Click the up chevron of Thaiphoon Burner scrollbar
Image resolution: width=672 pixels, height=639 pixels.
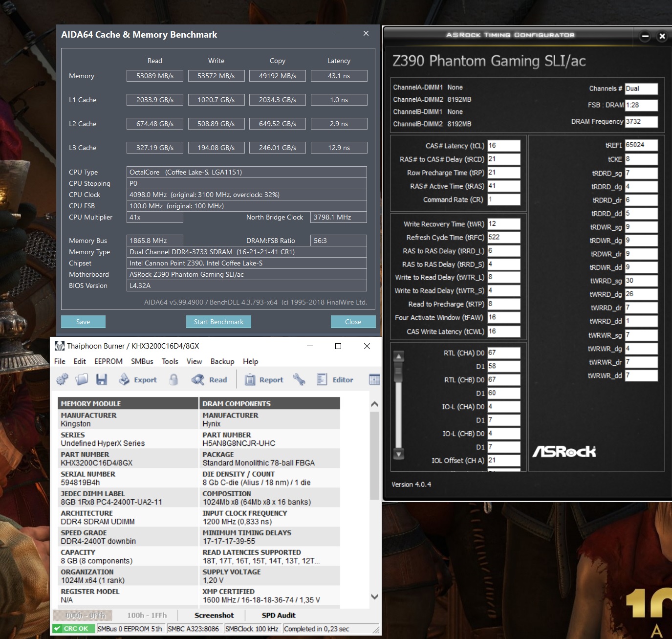pos(375,404)
